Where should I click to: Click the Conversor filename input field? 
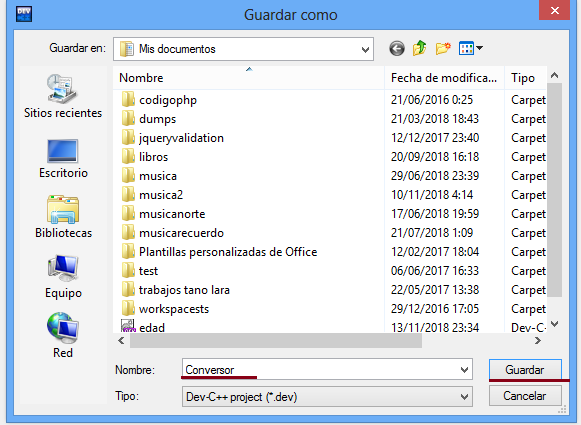coord(321,369)
